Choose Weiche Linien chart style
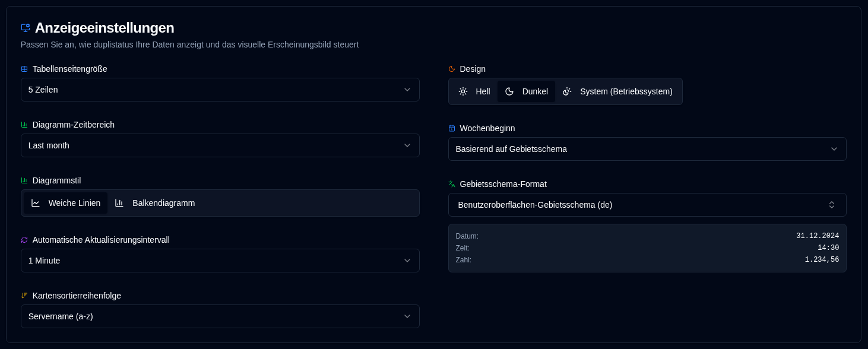The height and width of the screenshot is (349, 868). pyautogui.click(x=66, y=203)
